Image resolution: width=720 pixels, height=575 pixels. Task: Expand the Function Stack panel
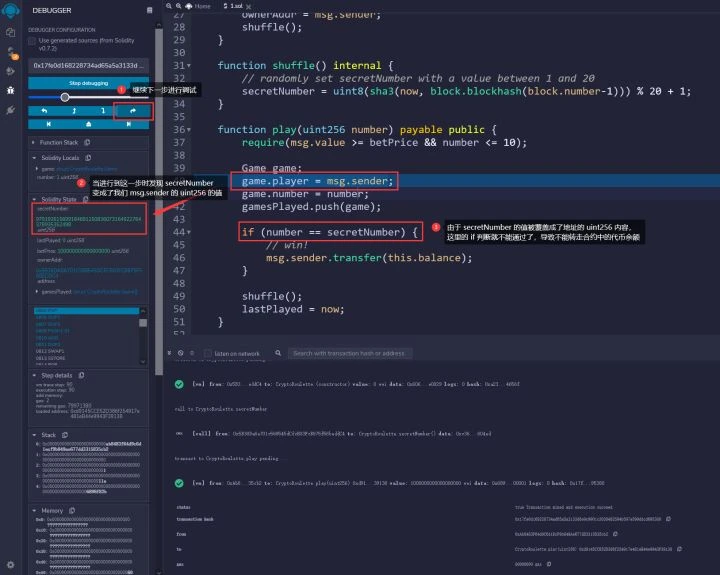coord(34,142)
